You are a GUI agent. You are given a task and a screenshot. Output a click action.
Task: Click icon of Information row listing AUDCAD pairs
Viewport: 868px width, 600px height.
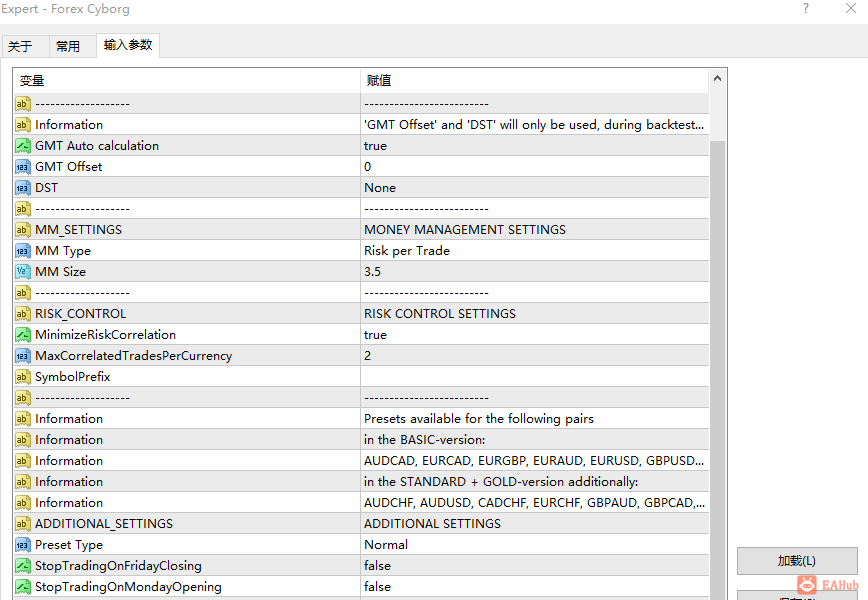23,461
